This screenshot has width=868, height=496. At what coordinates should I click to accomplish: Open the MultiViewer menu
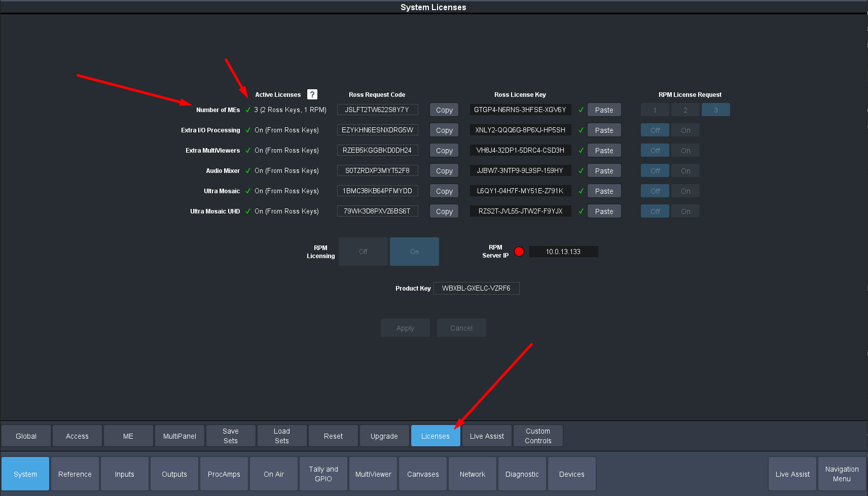373,474
